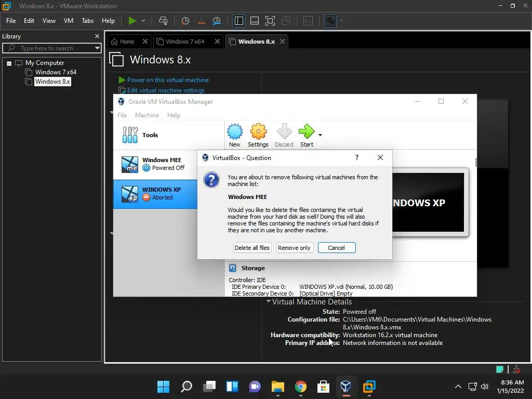Open VirtualBox File menu

pos(122,115)
